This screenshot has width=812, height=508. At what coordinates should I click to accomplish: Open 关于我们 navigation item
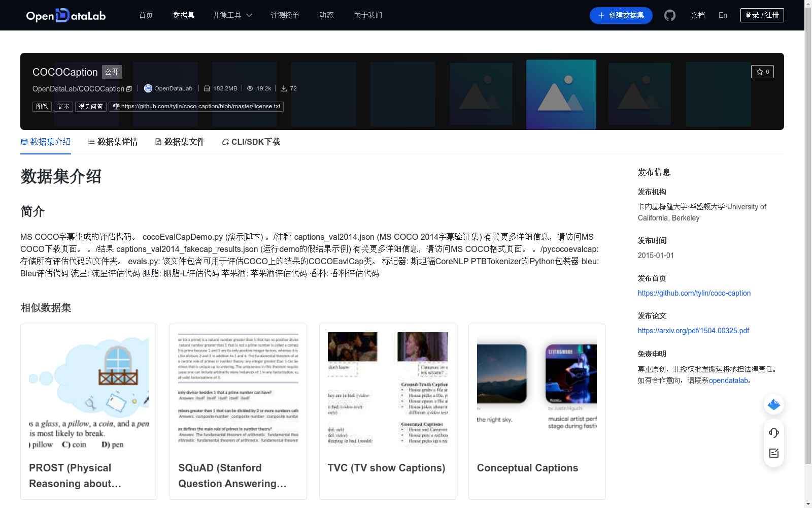(368, 15)
